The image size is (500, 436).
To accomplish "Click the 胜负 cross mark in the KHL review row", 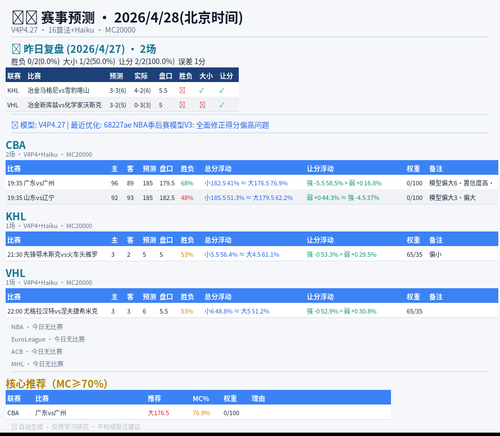I will (x=182, y=90).
